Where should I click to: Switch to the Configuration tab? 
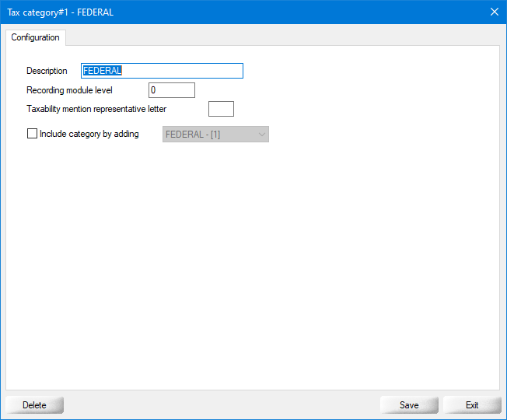35,37
